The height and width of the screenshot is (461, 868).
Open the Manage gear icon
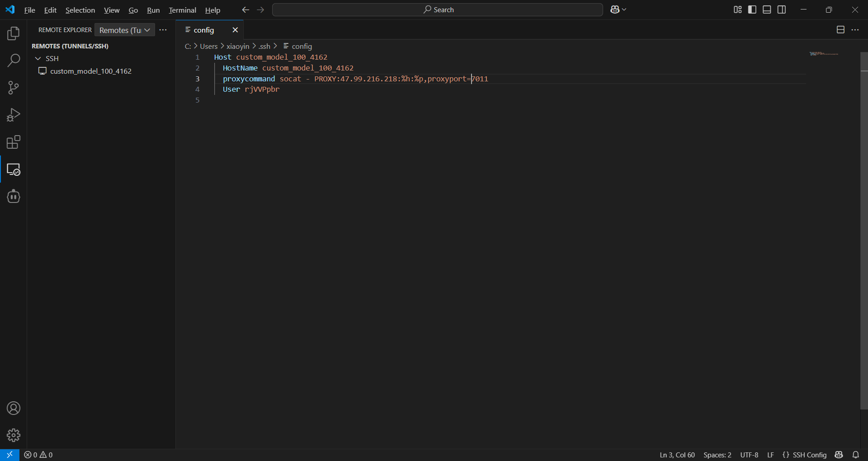point(14,435)
